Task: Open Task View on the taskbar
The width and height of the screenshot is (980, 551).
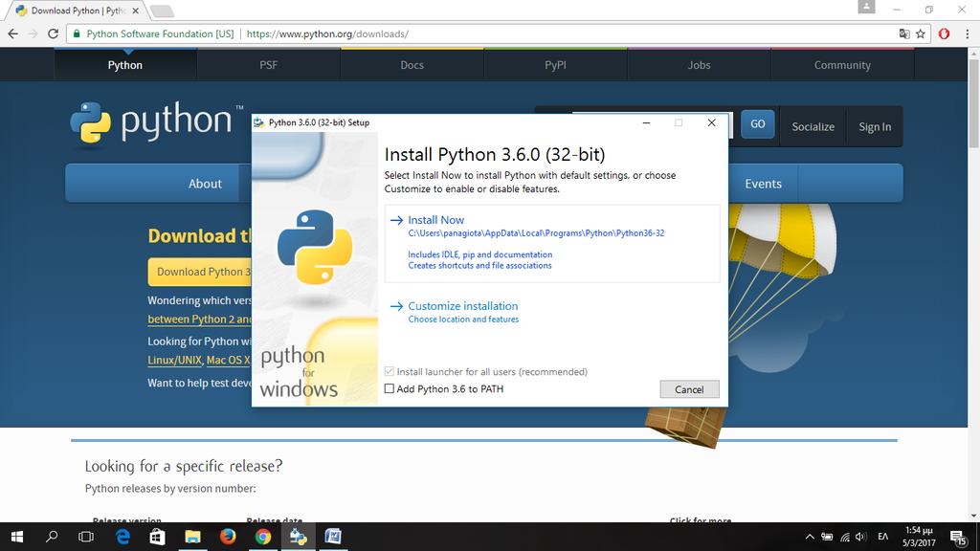Action: click(x=86, y=537)
